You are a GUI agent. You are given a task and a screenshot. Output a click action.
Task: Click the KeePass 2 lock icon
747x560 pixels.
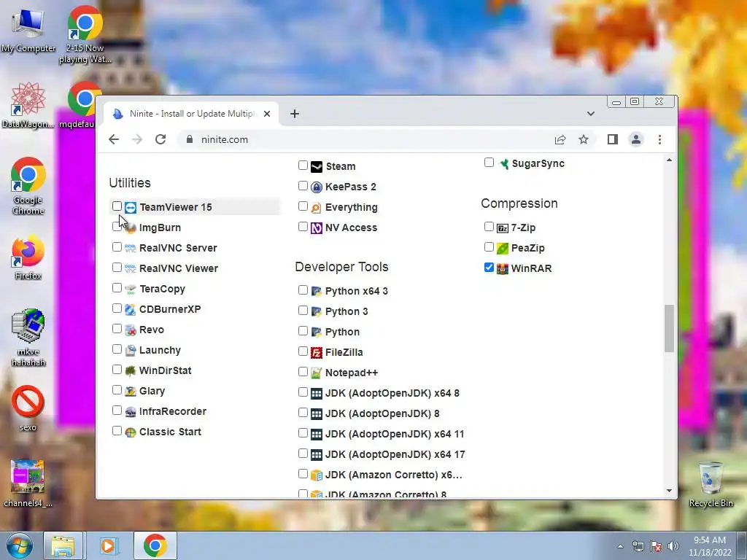click(317, 187)
